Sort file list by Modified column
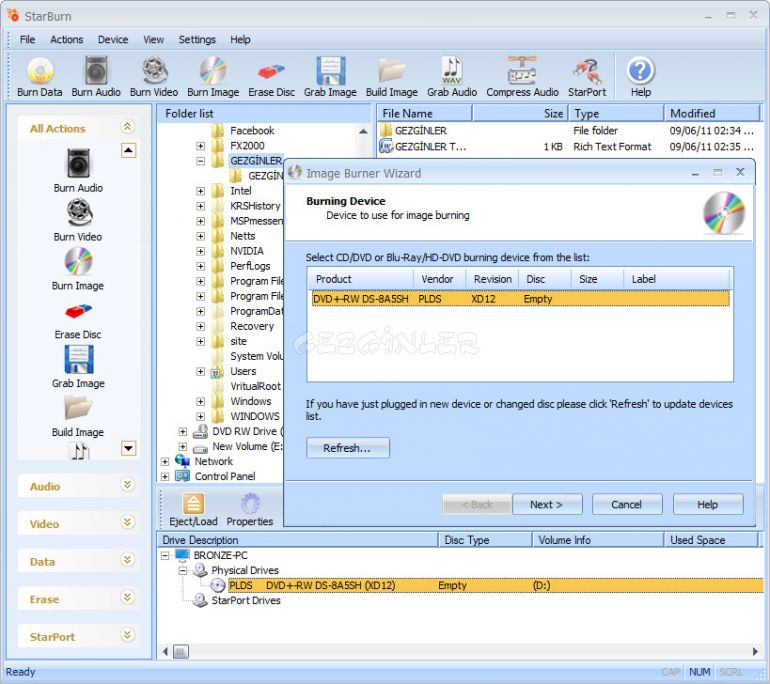 point(711,113)
